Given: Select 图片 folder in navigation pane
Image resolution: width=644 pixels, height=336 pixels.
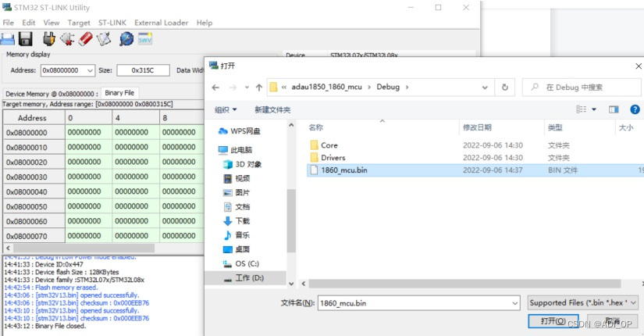Looking at the screenshot, I should 237,193.
